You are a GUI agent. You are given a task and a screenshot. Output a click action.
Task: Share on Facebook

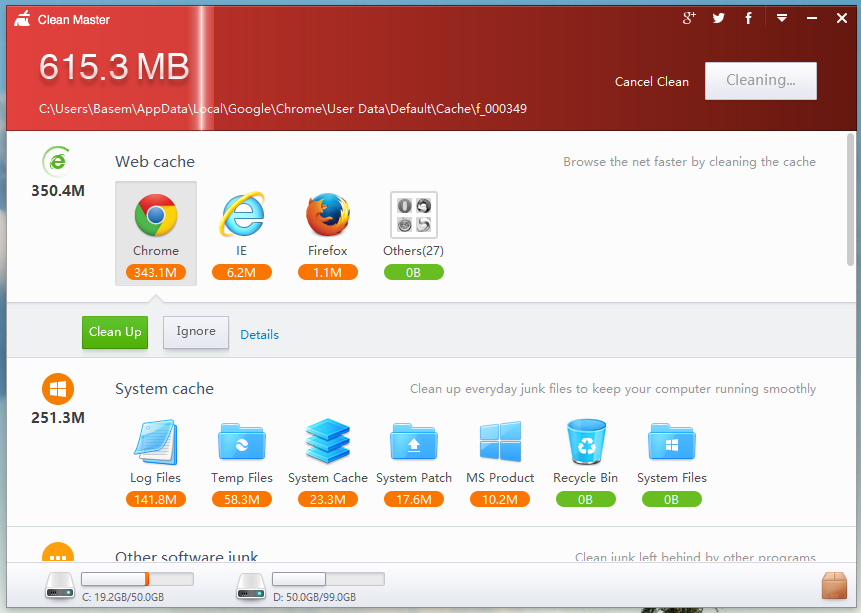pos(748,18)
